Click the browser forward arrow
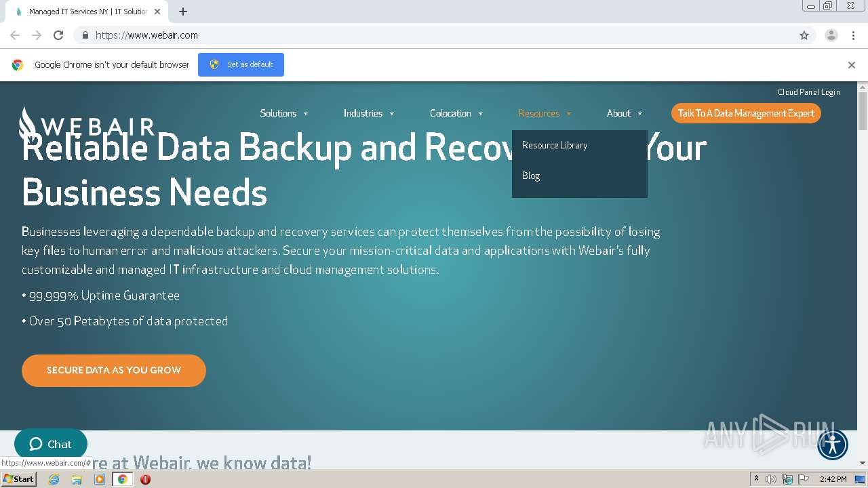This screenshot has height=488, width=868. (x=37, y=35)
